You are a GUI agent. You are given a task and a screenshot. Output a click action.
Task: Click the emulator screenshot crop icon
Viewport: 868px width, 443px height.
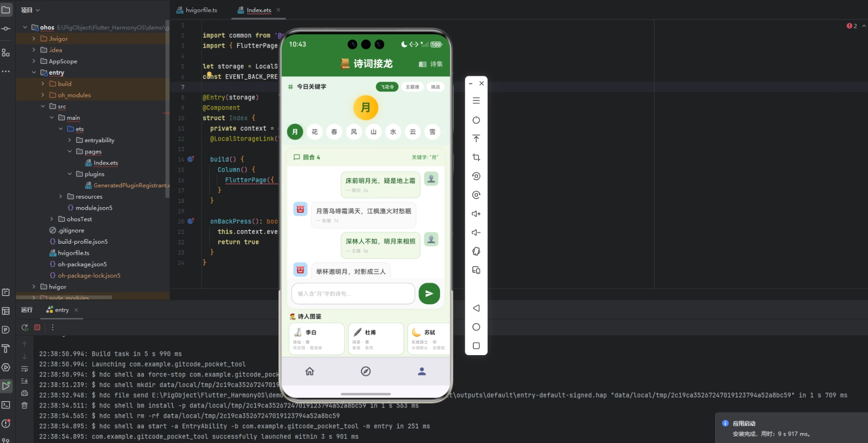click(476, 157)
